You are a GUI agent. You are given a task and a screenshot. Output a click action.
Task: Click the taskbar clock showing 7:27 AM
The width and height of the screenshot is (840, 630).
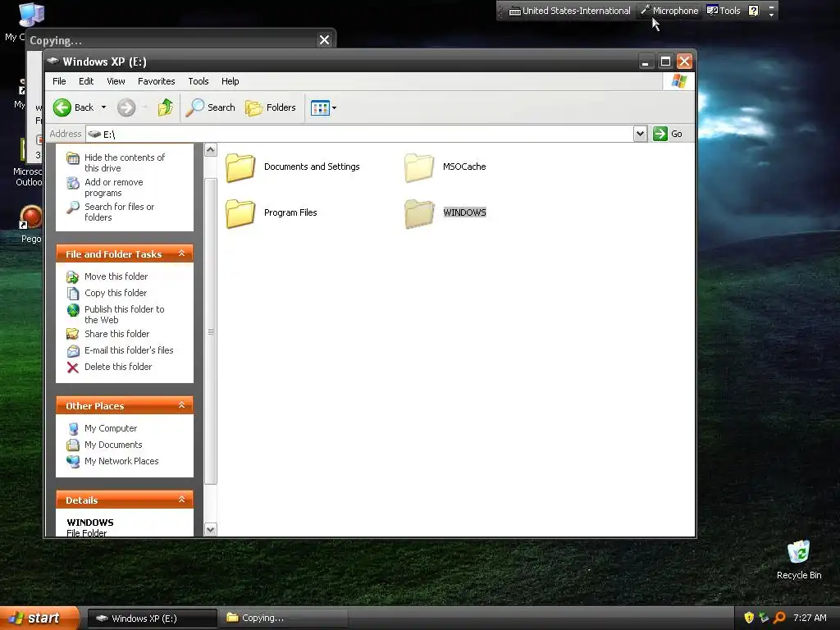coord(810,618)
